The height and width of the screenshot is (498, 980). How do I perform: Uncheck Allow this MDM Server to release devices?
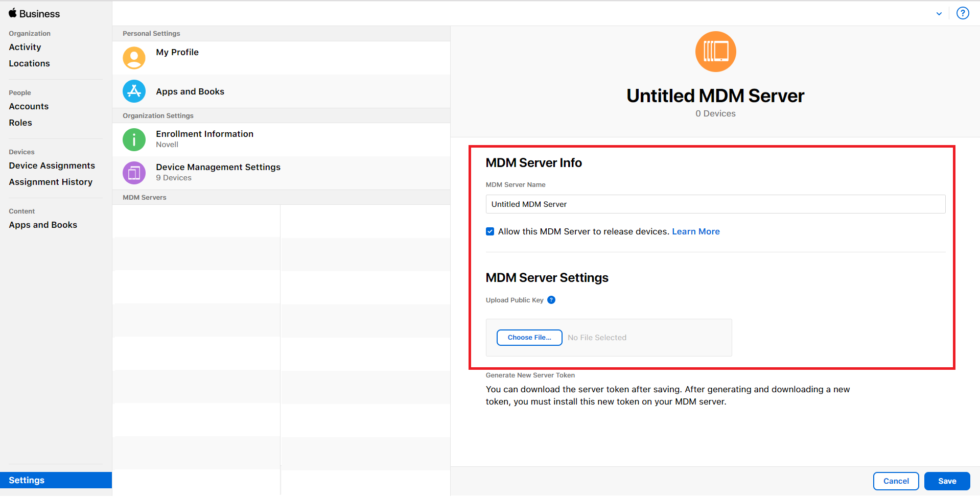490,231
